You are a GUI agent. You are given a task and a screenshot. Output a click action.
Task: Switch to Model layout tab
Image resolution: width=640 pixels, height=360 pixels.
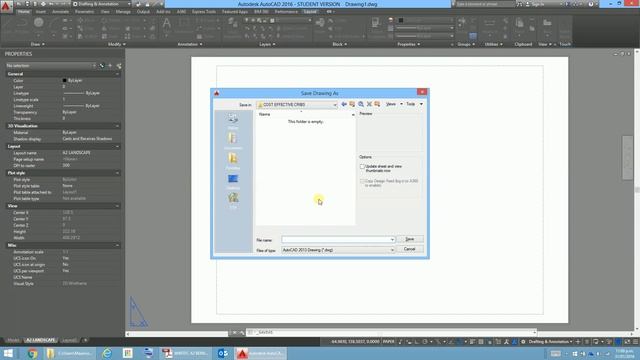(x=13, y=340)
